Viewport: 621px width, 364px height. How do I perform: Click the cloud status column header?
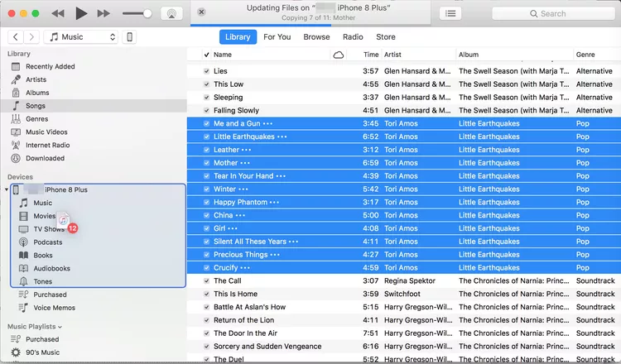(338, 55)
